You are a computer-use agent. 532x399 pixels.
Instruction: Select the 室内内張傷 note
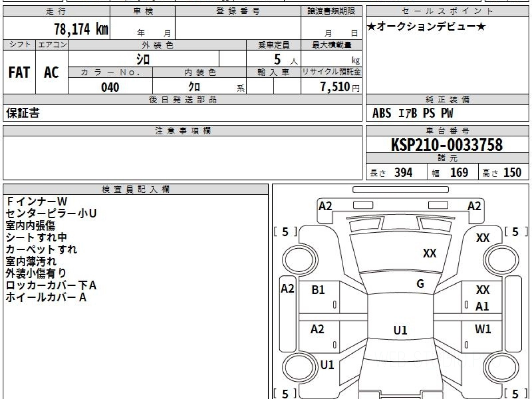[31, 226]
